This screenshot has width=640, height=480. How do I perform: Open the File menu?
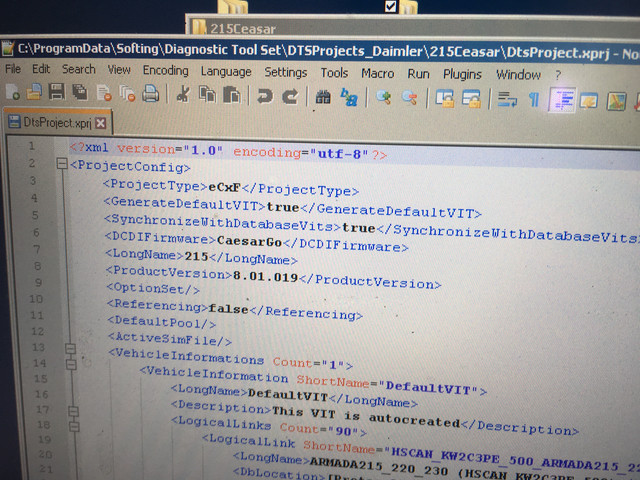[13, 69]
